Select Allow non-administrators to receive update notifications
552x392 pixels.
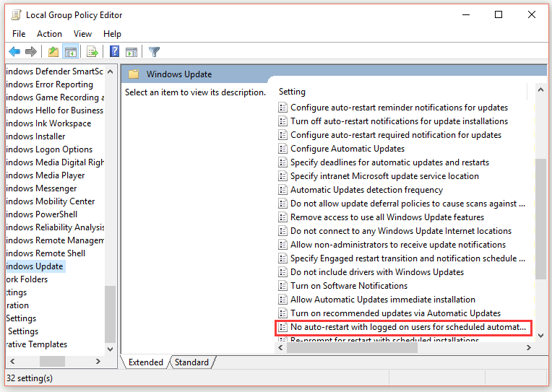(398, 245)
